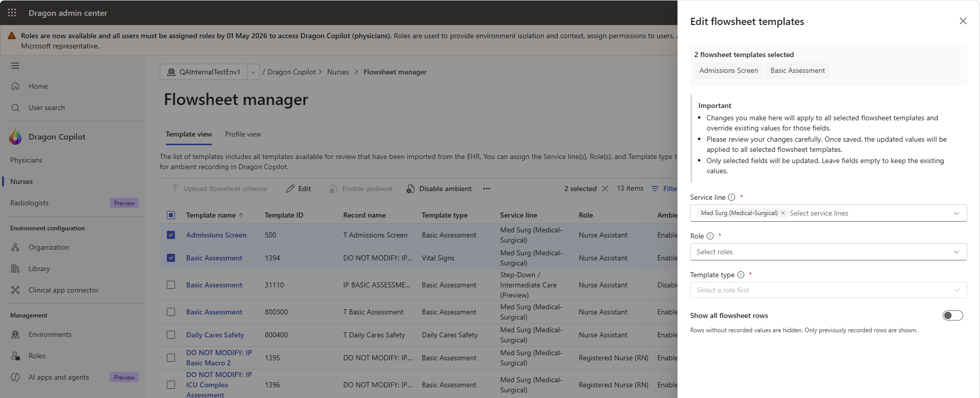Check the Basic Assessment 800300 row checkbox
Screen dimensions: 980x398
coord(171,312)
